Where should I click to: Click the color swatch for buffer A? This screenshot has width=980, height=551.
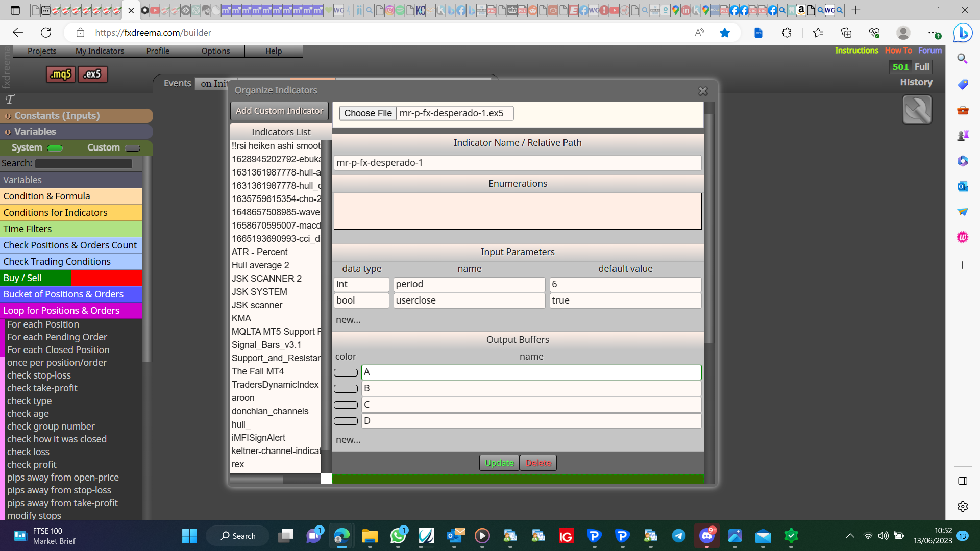coord(346,373)
